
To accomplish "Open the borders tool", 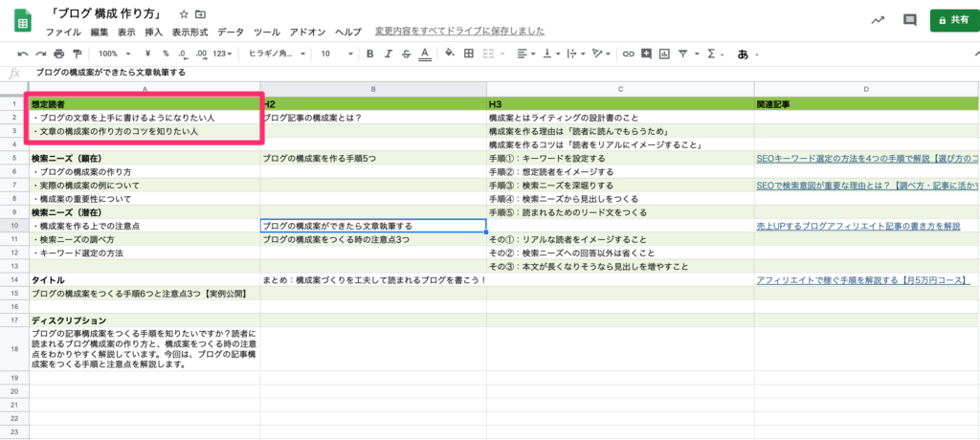I will [468, 54].
